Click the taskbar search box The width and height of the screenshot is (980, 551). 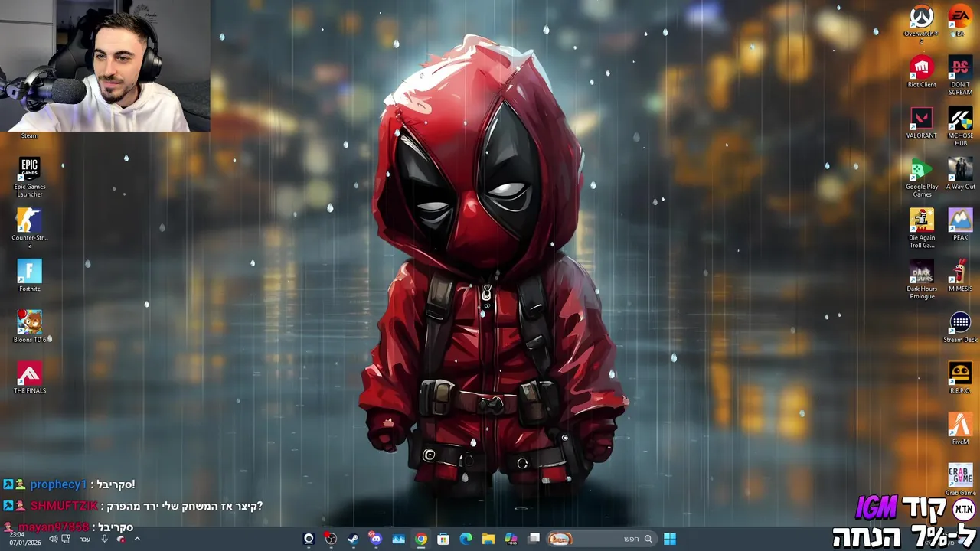pyautogui.click(x=601, y=539)
